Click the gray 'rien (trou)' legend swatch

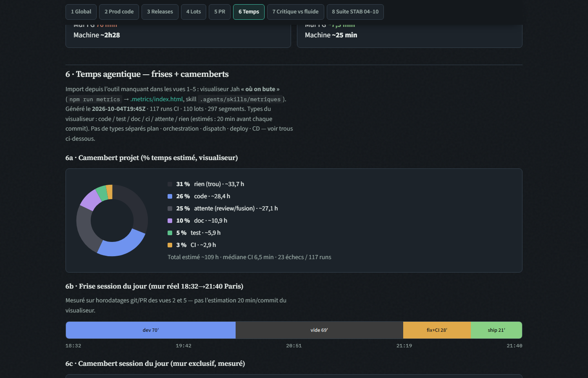[170, 184]
